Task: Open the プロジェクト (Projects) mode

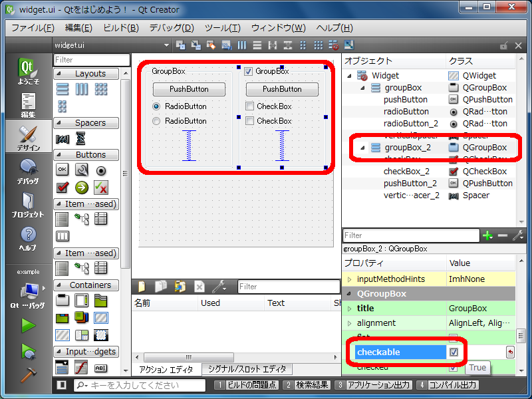Action: 27,204
